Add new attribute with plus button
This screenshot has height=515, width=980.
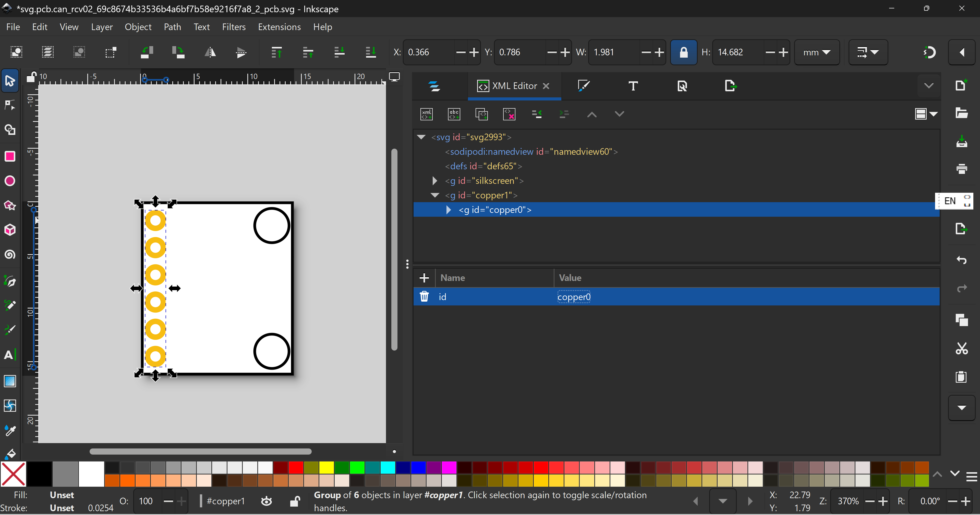424,278
